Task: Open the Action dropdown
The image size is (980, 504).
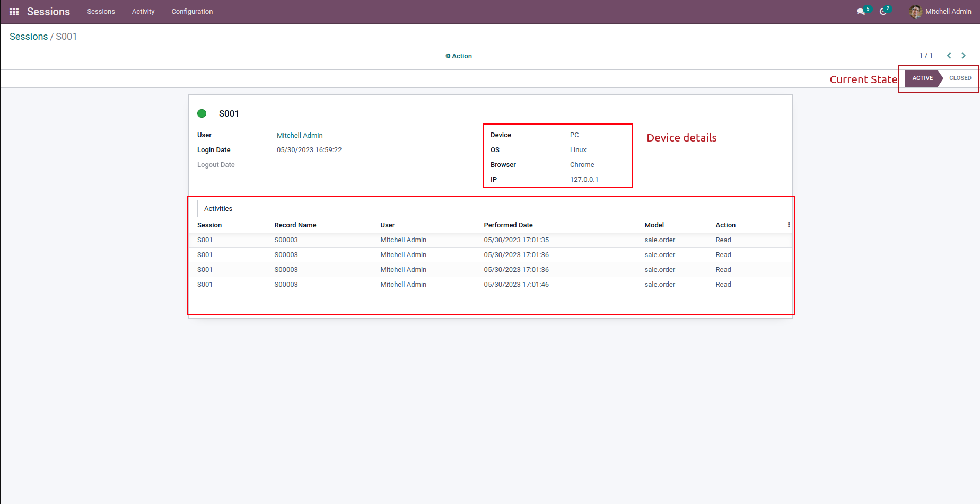Action: tap(459, 56)
